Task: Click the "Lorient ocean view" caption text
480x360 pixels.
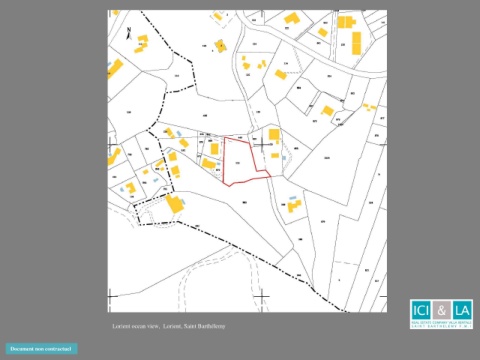Action: [135, 326]
